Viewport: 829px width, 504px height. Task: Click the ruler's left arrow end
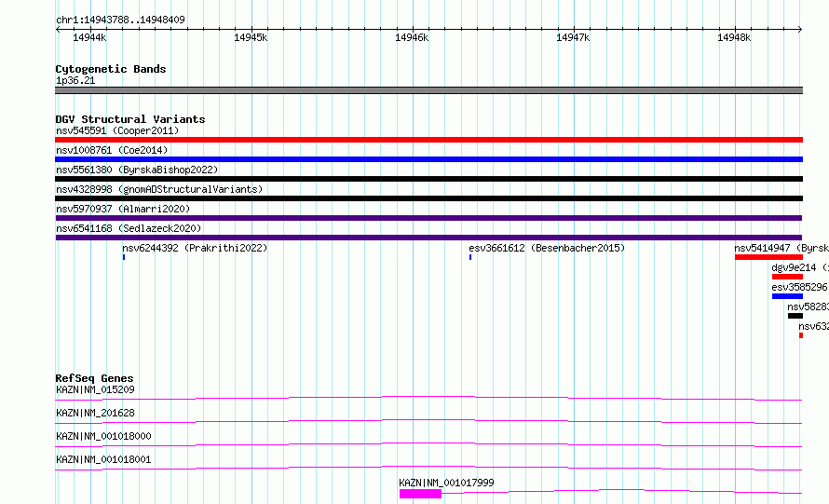[58, 30]
